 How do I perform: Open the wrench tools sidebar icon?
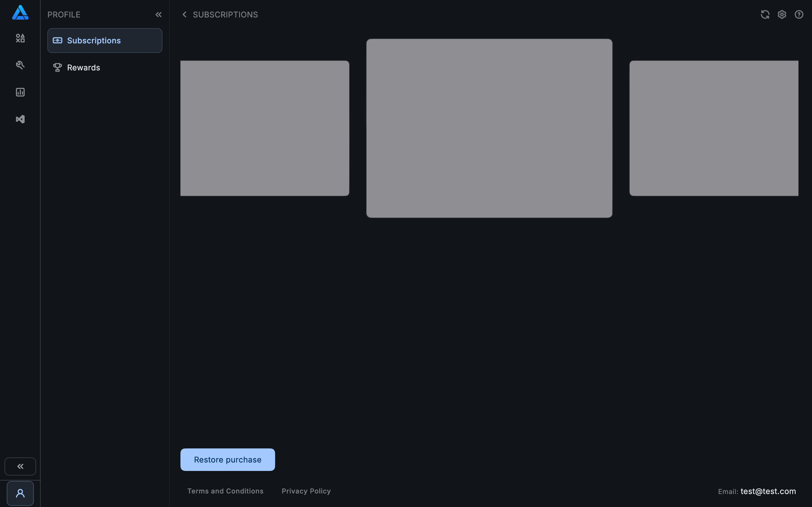tap(20, 65)
